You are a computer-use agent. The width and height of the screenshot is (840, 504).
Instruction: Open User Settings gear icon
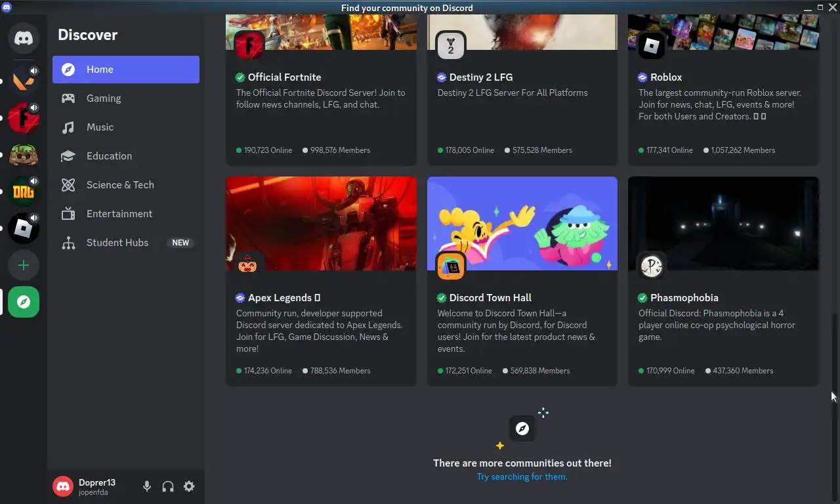189,486
